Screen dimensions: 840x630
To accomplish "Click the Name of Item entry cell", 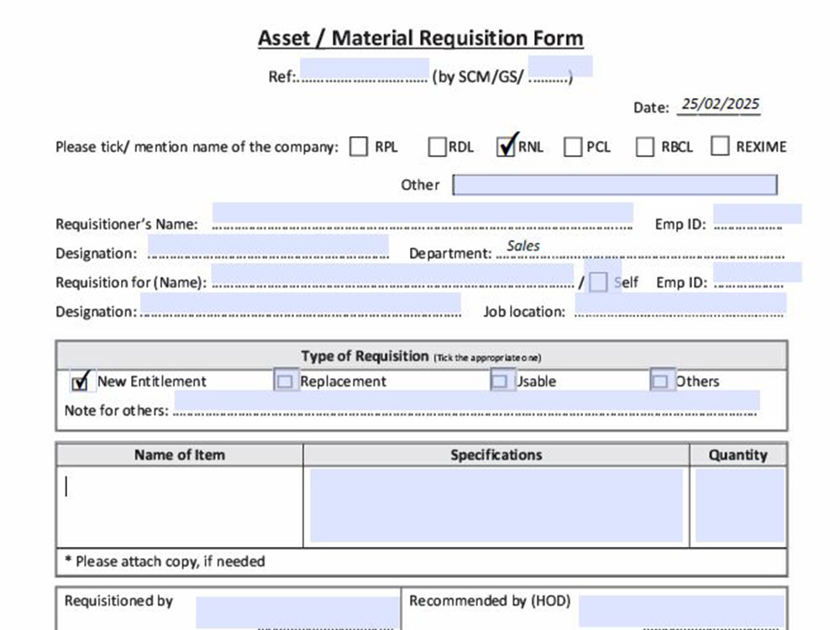I will 180,507.
